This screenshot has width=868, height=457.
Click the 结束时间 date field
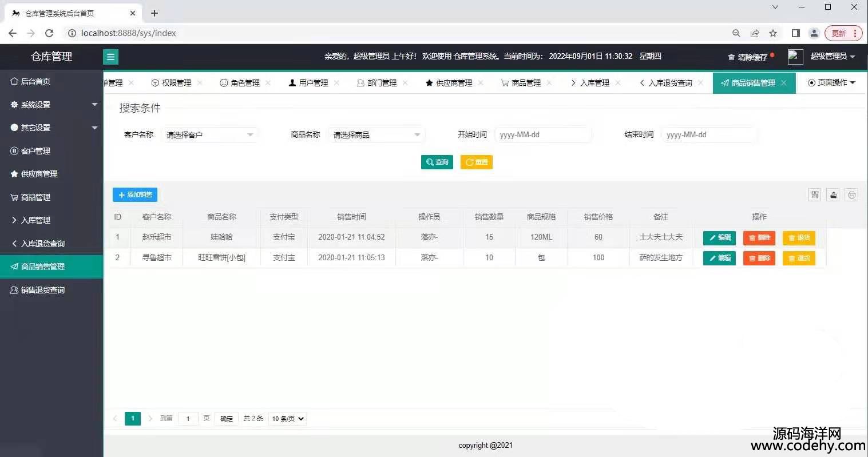pos(710,135)
